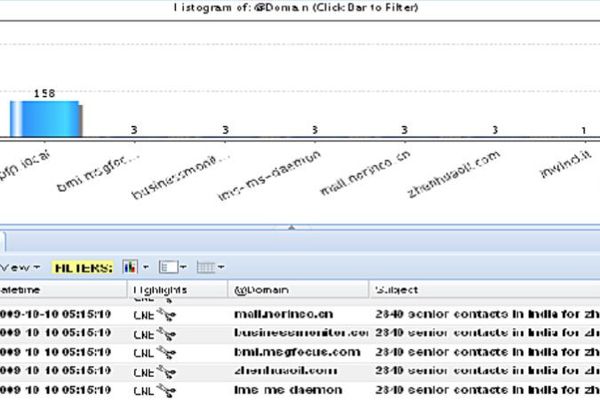
Task: Click the subject text in zhenhuaoil.com row
Action: click(488, 371)
